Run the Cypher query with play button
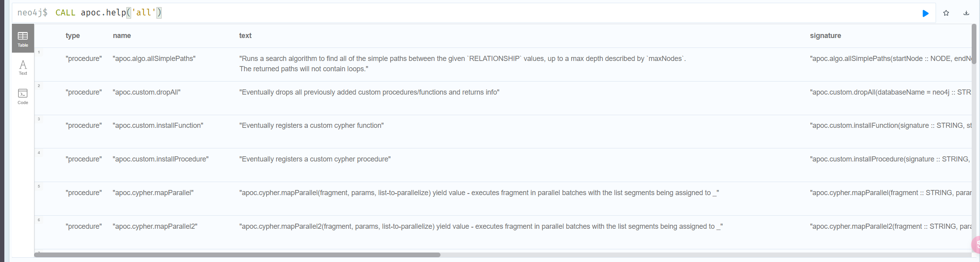The height and width of the screenshot is (262, 980). tap(925, 13)
